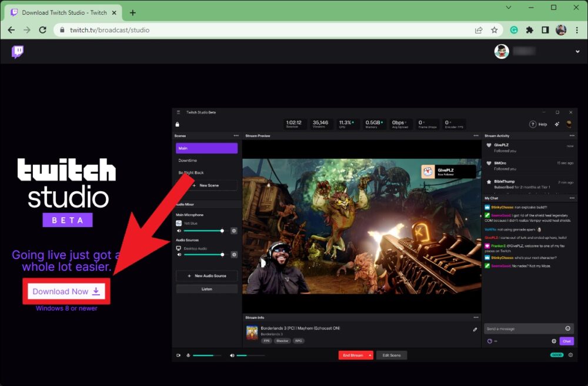Viewport: 588px width, 386px height.
Task: Click the settings gear in the bottom-right corner
Action: 570,355
